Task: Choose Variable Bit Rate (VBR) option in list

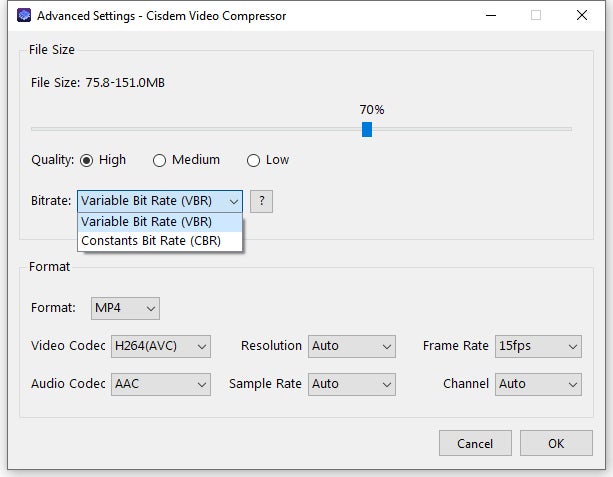Action: click(x=160, y=222)
